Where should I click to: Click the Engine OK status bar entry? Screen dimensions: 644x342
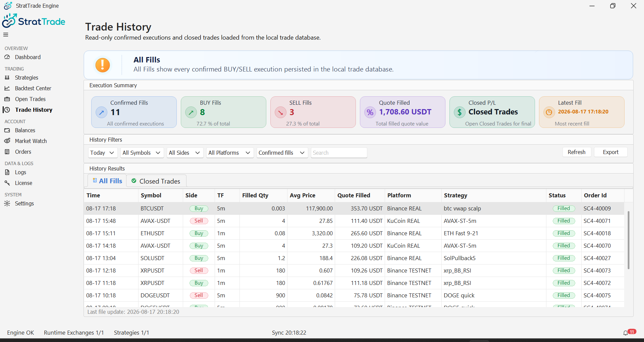click(x=20, y=333)
